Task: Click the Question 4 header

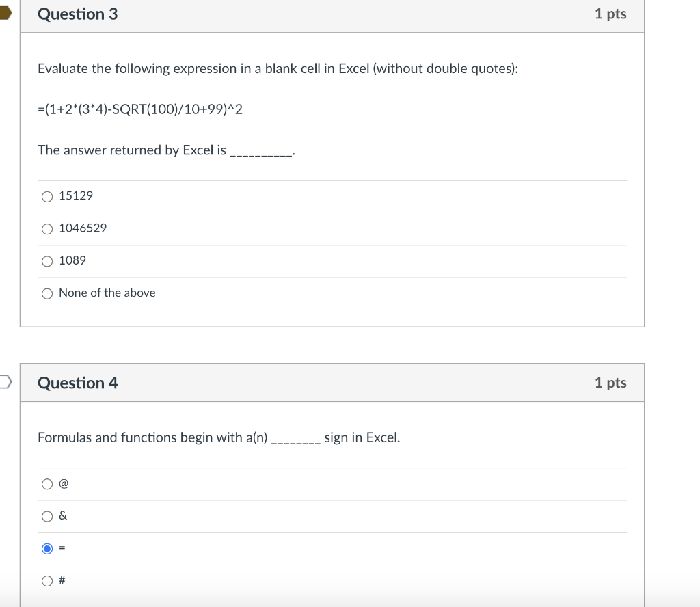Action: point(78,383)
